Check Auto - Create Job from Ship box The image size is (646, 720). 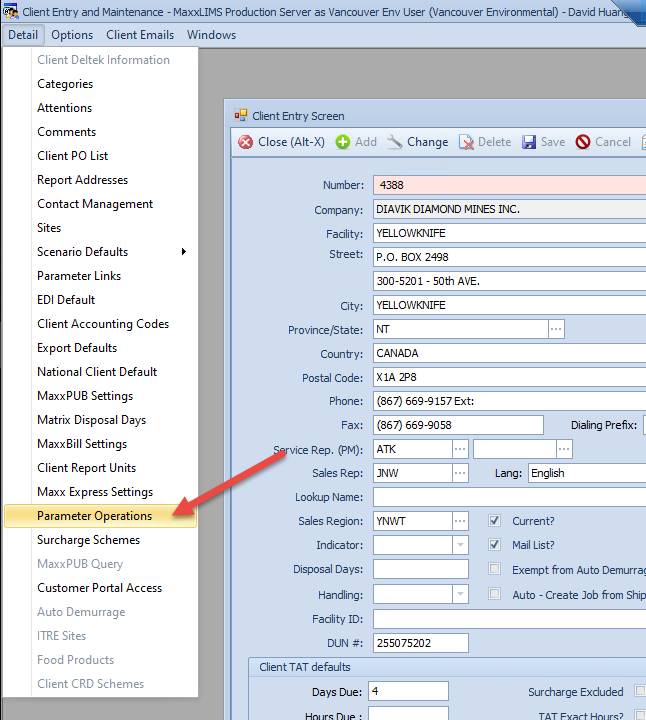pyautogui.click(x=494, y=594)
